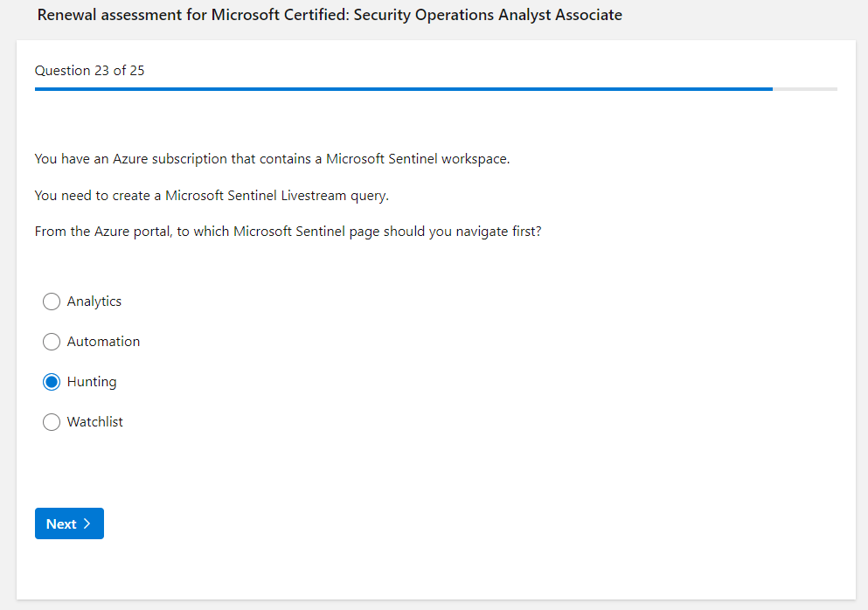The width and height of the screenshot is (868, 610).
Task: Click the Automation answer label text
Action: click(103, 342)
